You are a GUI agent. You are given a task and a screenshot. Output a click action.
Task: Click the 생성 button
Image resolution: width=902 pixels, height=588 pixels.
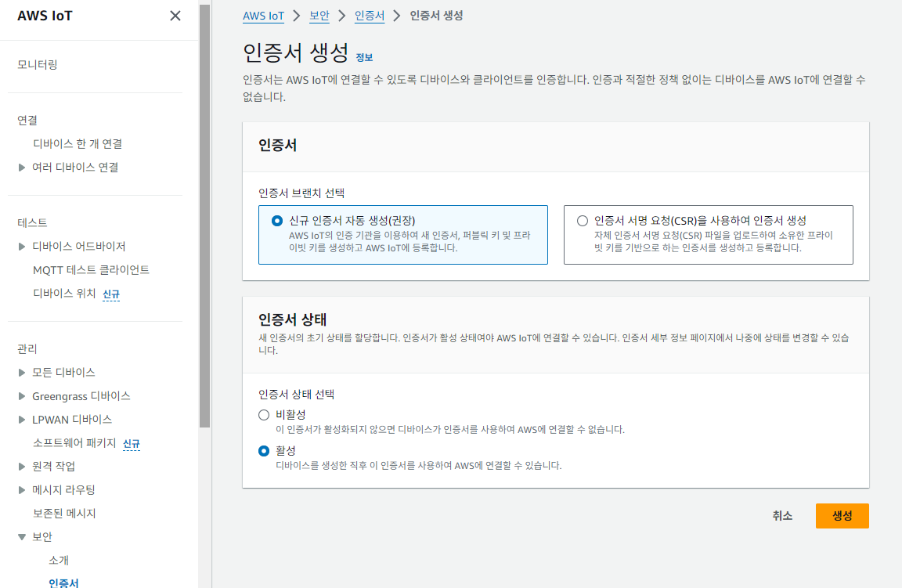[842, 515]
